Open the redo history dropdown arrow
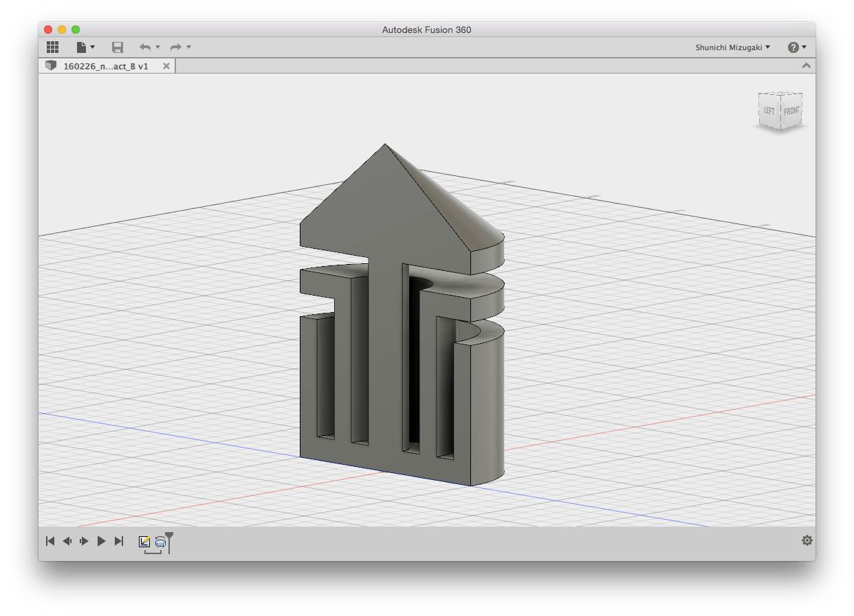Screen dimensions: 854x616 (x=188, y=47)
